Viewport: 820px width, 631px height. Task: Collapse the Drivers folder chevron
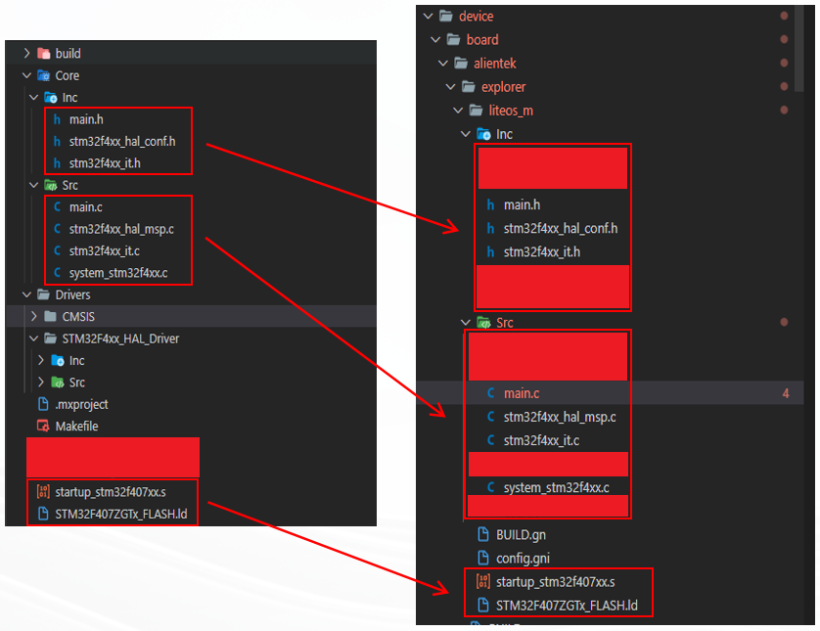(x=27, y=295)
